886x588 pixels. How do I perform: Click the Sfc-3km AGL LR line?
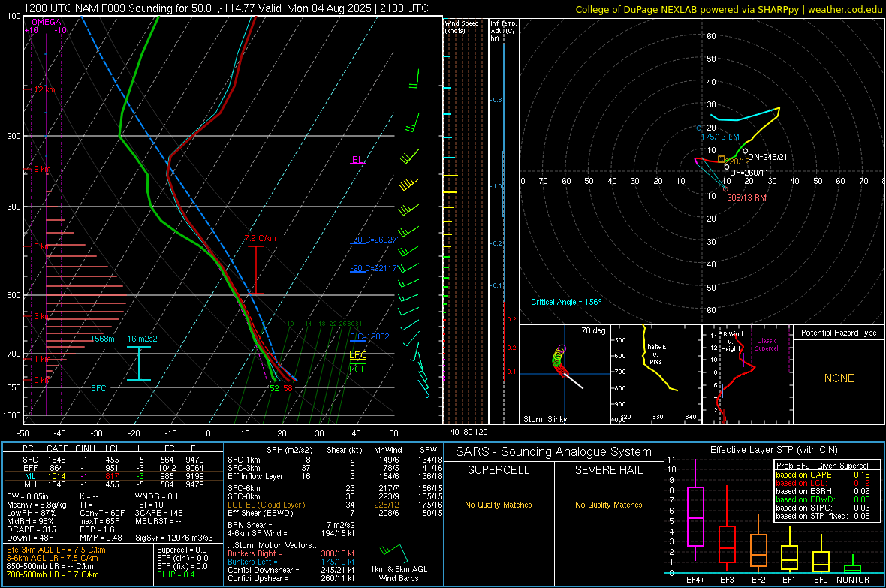56,550
